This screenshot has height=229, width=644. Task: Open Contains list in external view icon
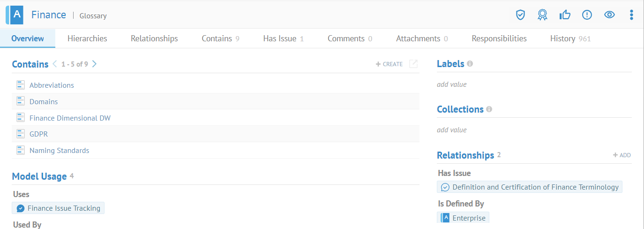(x=413, y=64)
